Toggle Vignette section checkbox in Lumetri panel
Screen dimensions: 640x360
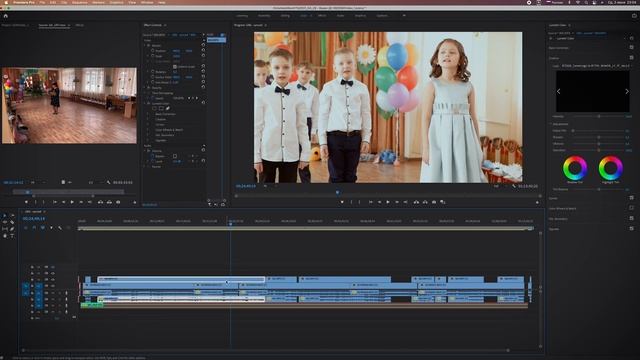pos(631,229)
